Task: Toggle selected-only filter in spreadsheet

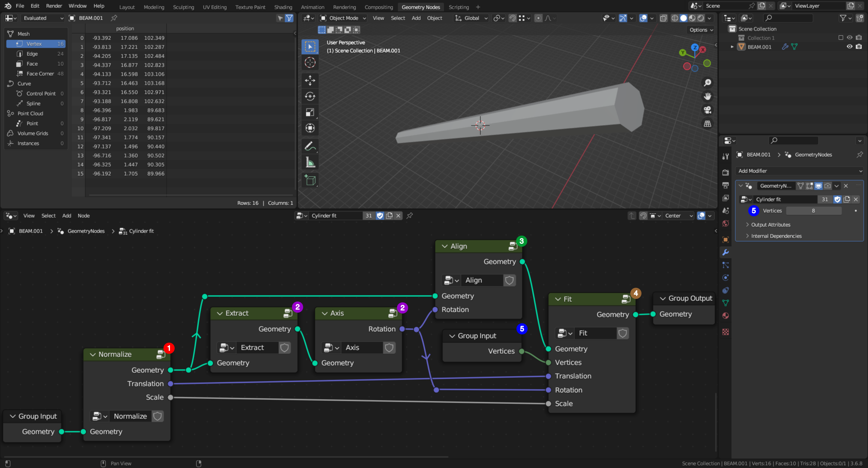Action: point(280,18)
